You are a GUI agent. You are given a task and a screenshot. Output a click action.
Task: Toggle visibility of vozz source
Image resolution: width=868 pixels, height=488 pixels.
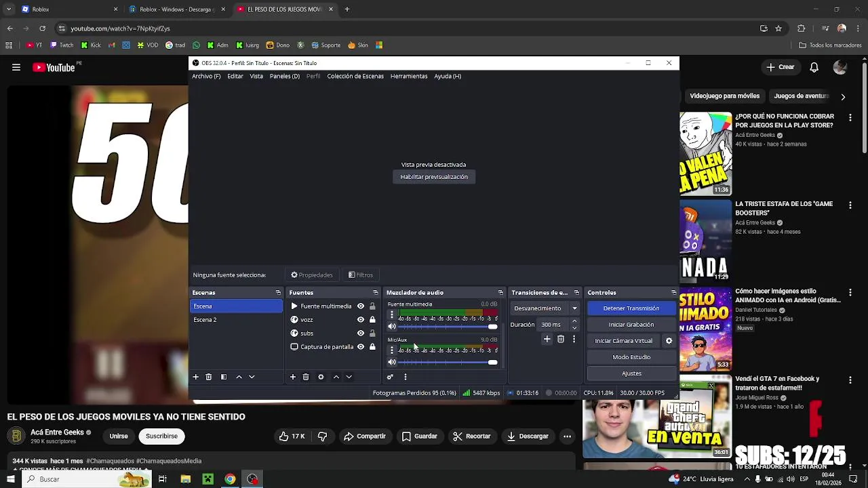tap(361, 320)
